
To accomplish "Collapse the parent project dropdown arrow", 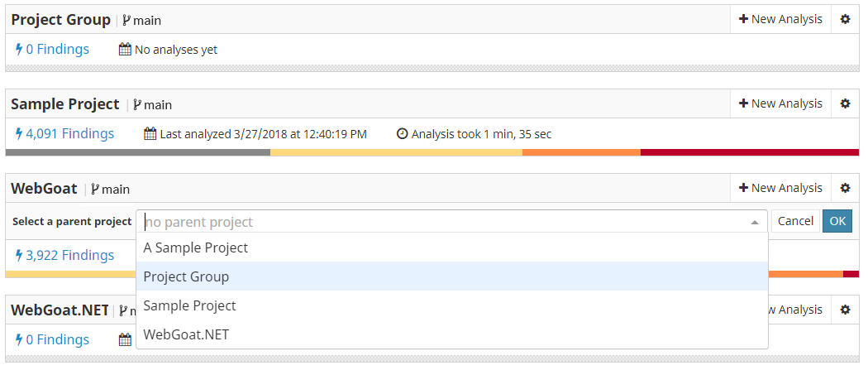I will 755,222.
